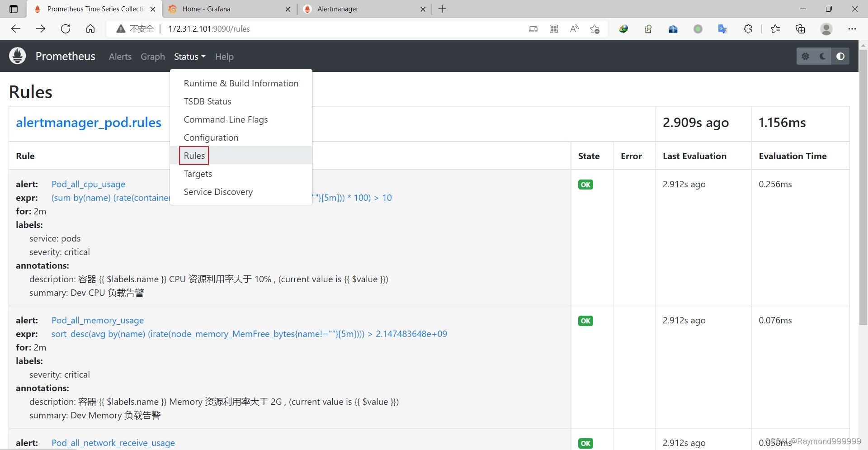The width and height of the screenshot is (868, 450).
Task: Click the green figure-eight extension icon
Action: click(648, 29)
